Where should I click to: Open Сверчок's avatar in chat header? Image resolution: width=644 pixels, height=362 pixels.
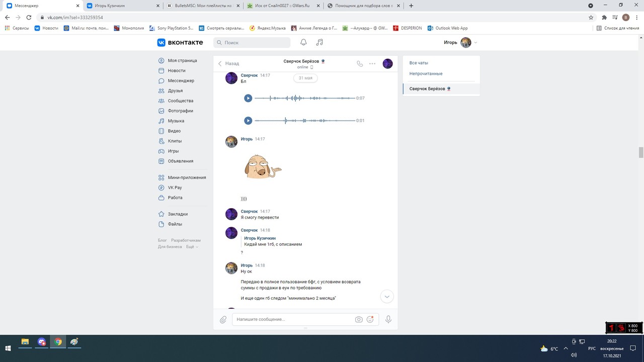[x=387, y=63]
